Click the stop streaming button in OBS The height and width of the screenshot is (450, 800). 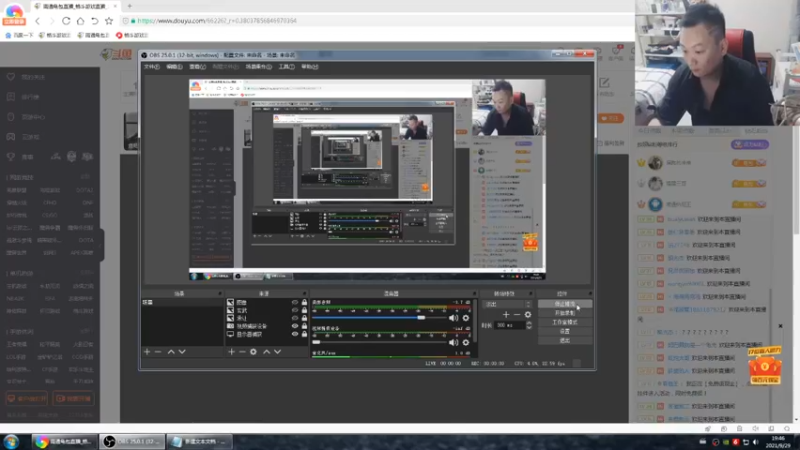coord(565,304)
